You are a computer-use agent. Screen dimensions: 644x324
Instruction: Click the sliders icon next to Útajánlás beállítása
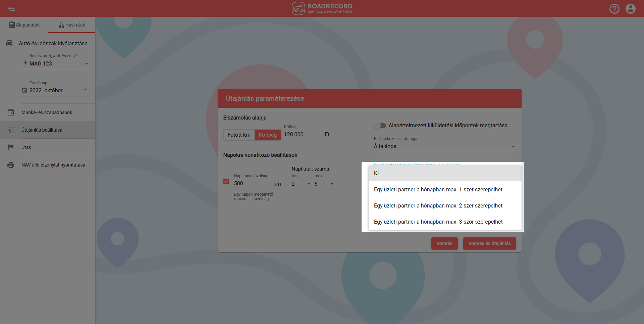[11, 130]
